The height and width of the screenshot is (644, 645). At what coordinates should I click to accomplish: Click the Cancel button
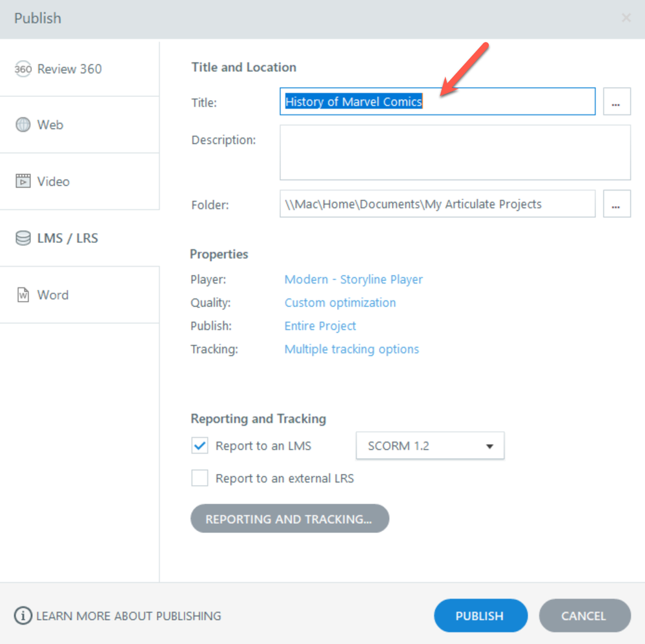coord(584,616)
